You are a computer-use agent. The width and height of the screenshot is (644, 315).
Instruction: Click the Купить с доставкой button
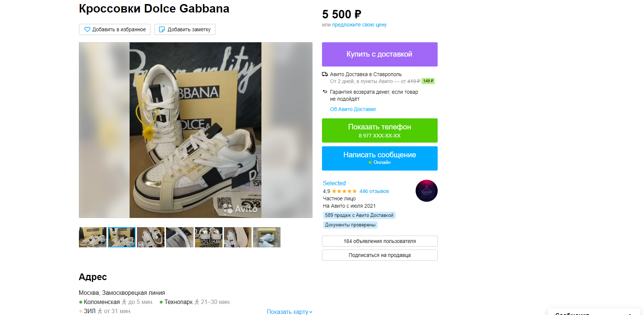(x=380, y=54)
